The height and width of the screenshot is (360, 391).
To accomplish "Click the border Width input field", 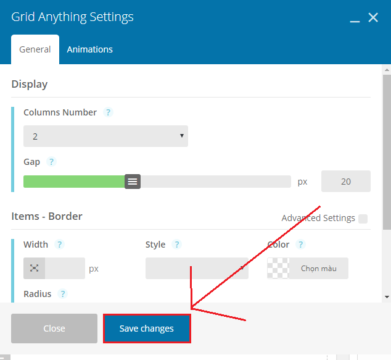I will [x=65, y=268].
